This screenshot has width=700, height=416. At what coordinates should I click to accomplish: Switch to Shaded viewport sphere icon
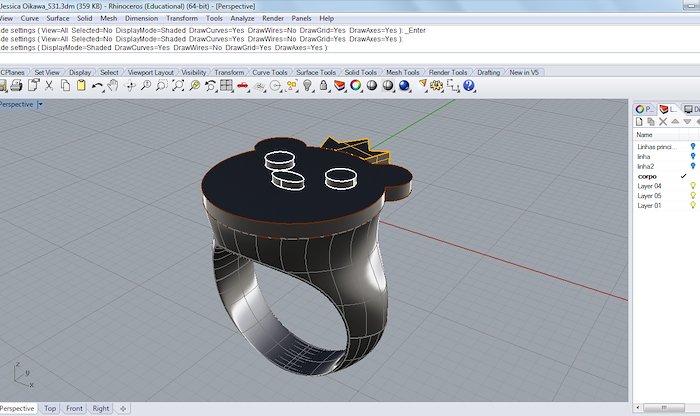click(x=371, y=85)
